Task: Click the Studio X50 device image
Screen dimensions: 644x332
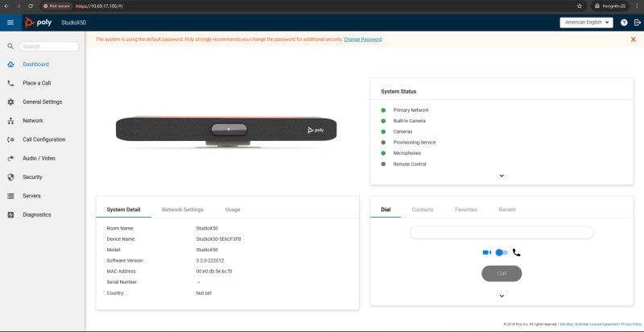Action: [x=226, y=131]
